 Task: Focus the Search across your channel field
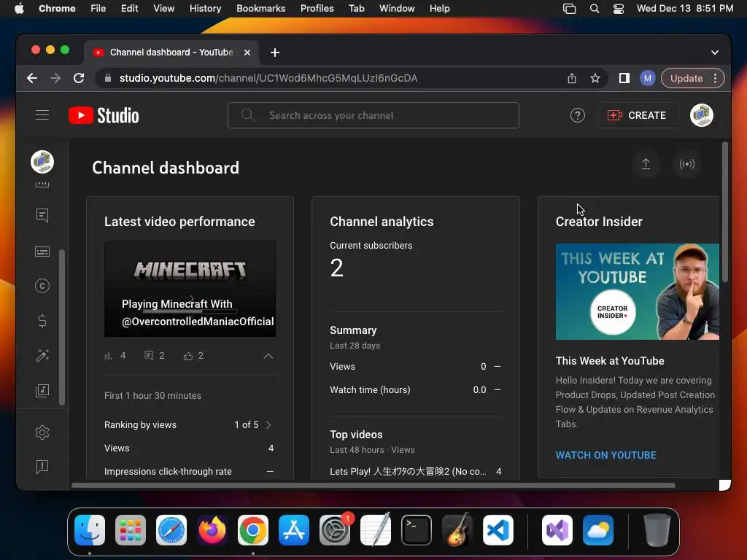coord(373,115)
